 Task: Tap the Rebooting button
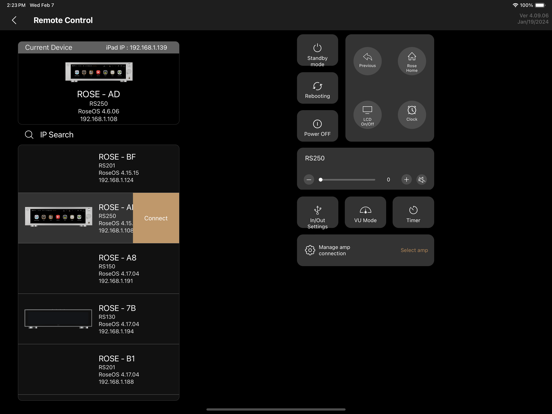click(317, 88)
